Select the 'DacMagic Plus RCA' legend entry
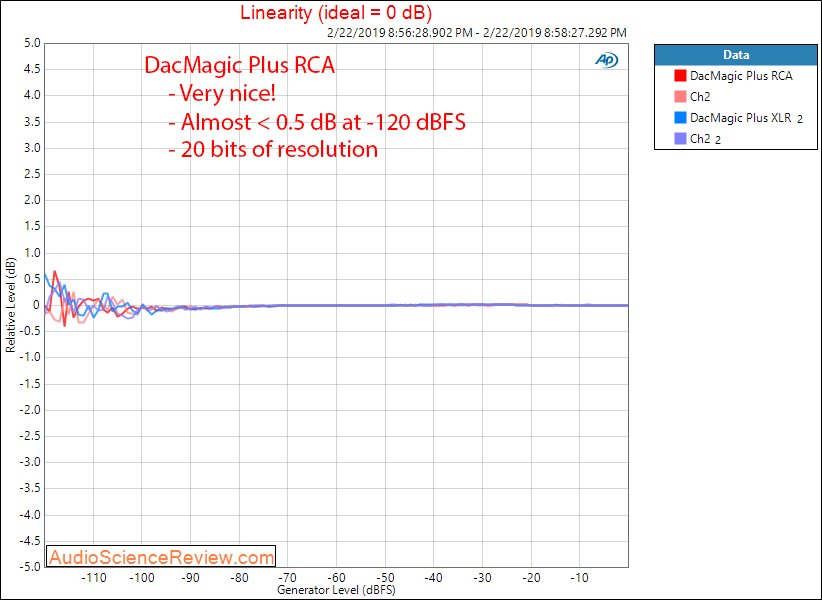 coord(741,75)
